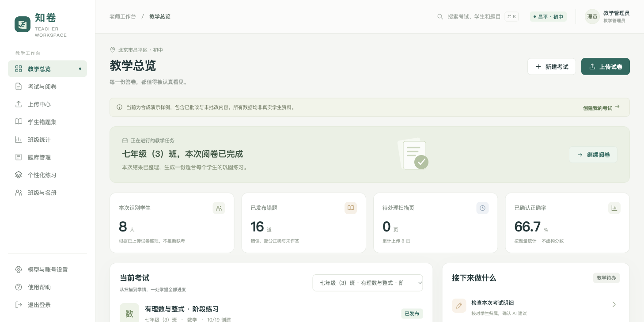Image resolution: width=644 pixels, height=322 pixels.
Task: Click the search magnifier icon
Action: (440, 17)
